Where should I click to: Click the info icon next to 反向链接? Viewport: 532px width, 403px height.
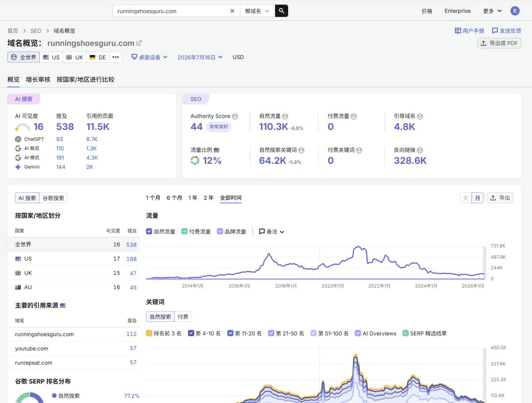[420, 150]
